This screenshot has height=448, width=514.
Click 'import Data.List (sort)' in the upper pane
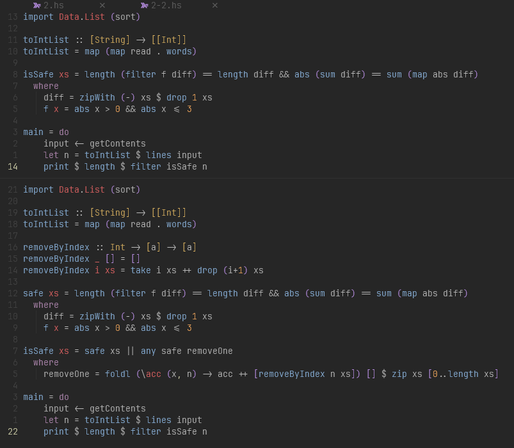(82, 17)
